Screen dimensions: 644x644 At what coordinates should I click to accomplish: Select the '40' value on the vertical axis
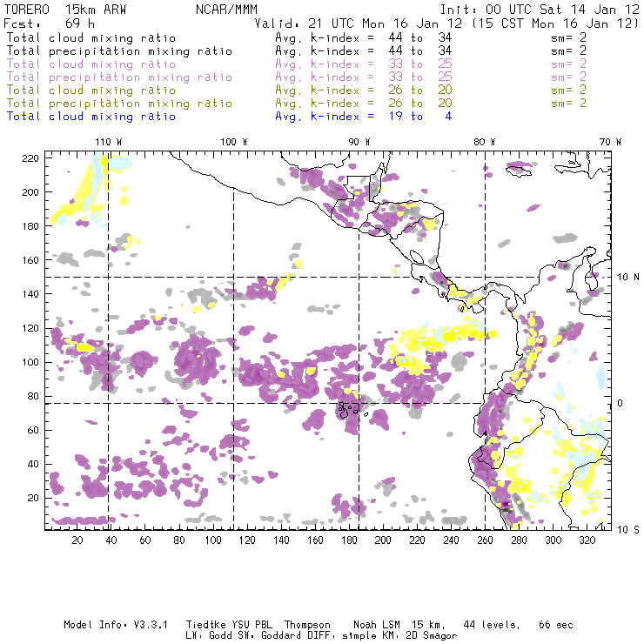point(33,464)
